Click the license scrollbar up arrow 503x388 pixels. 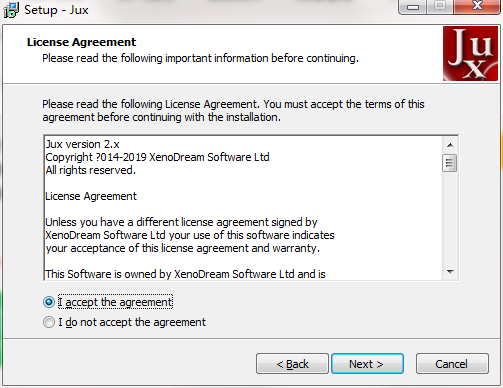point(450,145)
